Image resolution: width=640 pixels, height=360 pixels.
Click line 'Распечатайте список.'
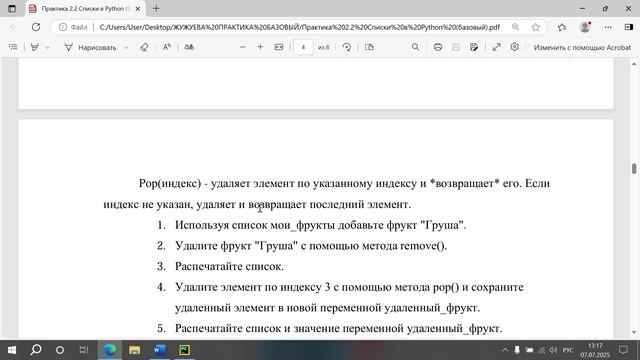pos(229,266)
